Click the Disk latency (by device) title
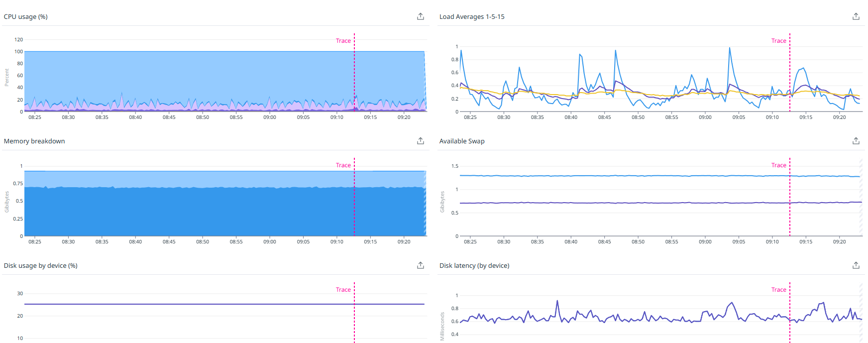Screen dimensions: 868x343 474,265
